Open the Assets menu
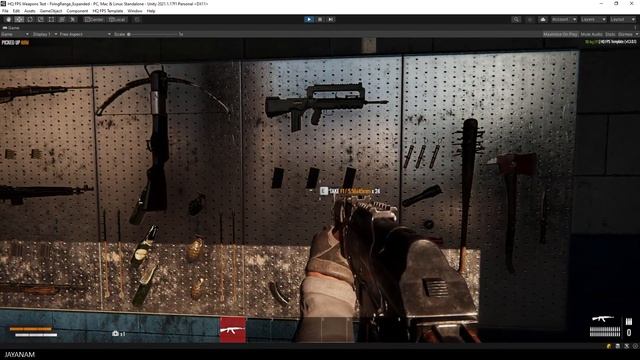The width and height of the screenshot is (640, 360). pos(30,11)
